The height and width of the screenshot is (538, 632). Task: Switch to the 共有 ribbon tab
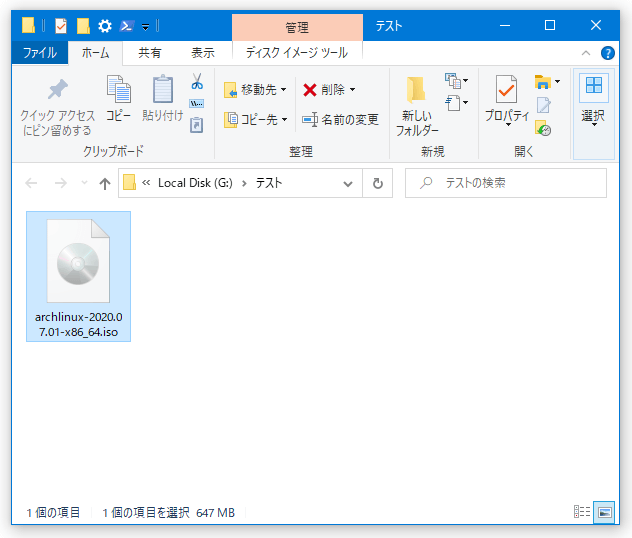[150, 53]
